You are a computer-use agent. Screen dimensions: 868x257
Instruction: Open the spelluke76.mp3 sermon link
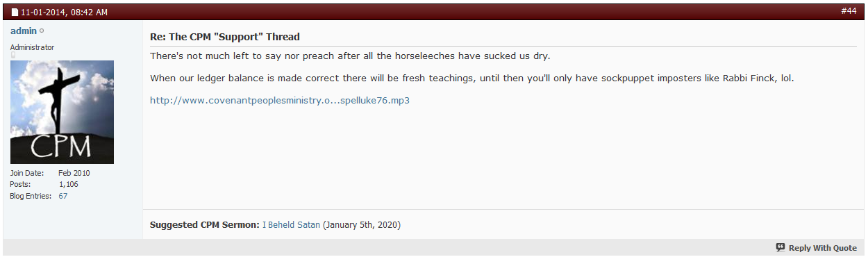[280, 100]
